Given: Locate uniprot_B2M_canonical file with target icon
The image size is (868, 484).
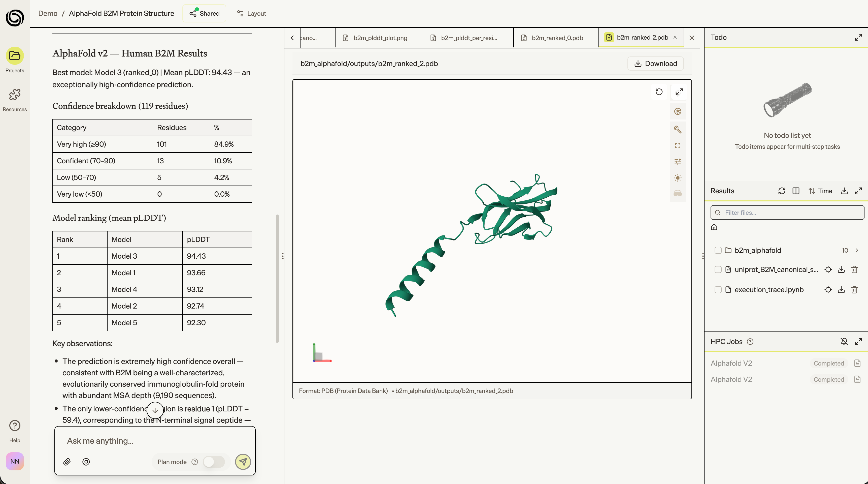Looking at the screenshot, I should pos(828,269).
